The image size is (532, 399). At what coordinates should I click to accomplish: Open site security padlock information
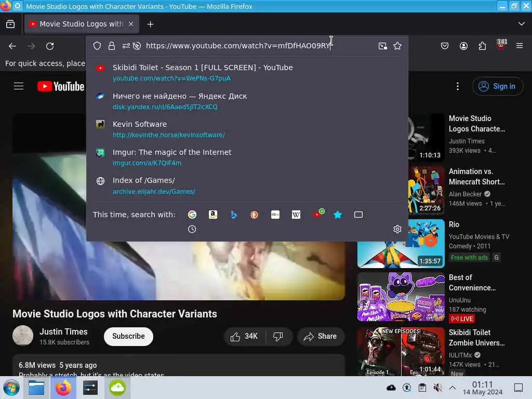[x=111, y=46]
